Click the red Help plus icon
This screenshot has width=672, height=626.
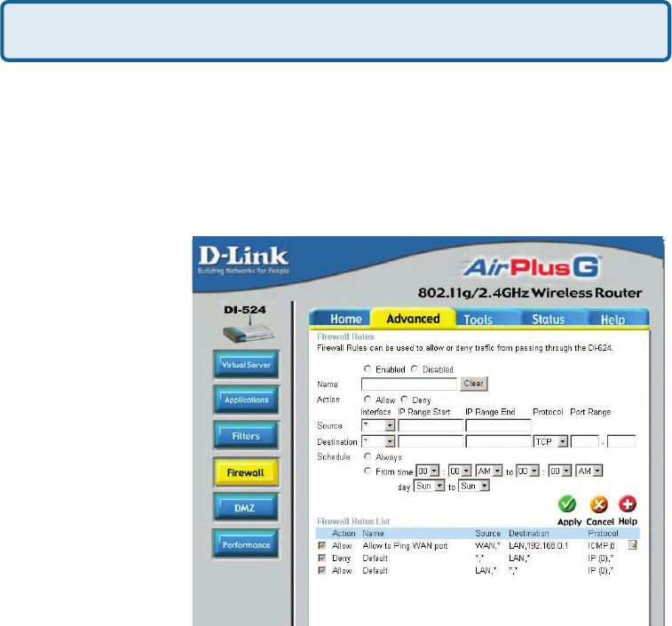coord(628,504)
